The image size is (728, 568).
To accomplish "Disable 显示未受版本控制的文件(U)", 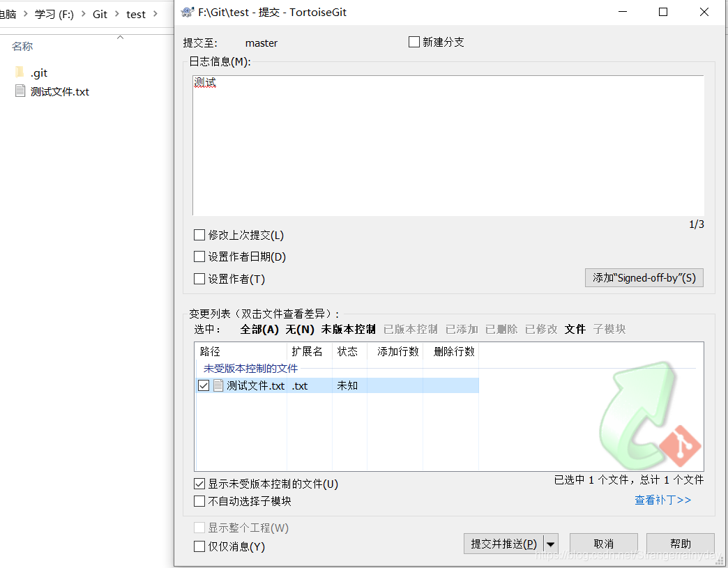I will [199, 483].
